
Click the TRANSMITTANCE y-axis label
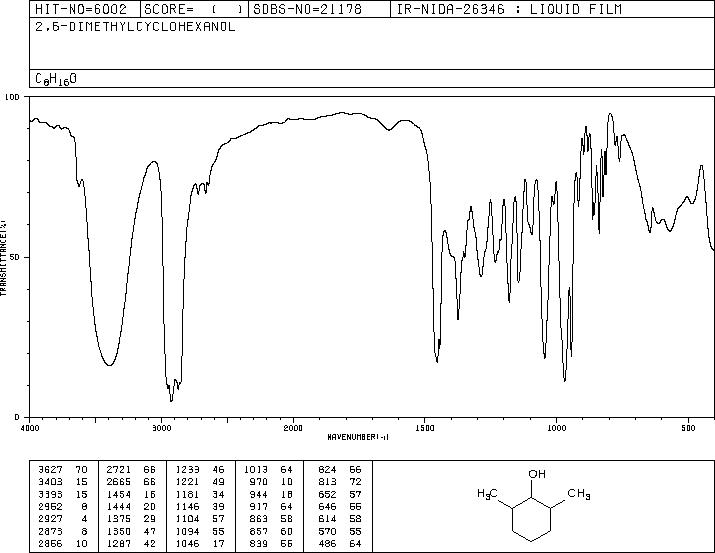(x=4, y=257)
